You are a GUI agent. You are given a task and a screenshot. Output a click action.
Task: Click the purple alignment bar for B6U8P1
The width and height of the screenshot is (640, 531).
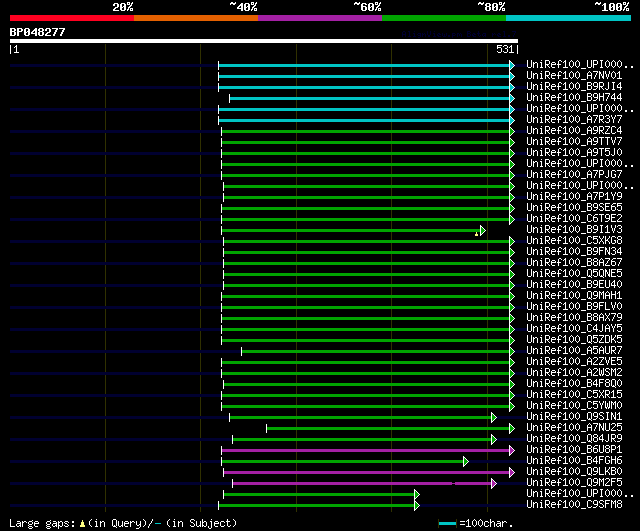[365, 451]
